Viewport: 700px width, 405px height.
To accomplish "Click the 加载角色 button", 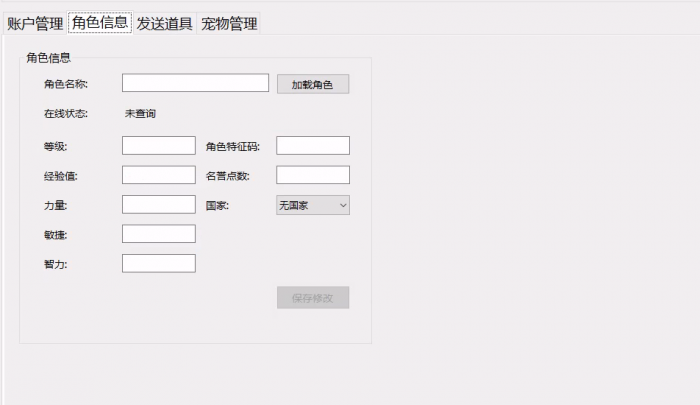I will coord(313,84).
